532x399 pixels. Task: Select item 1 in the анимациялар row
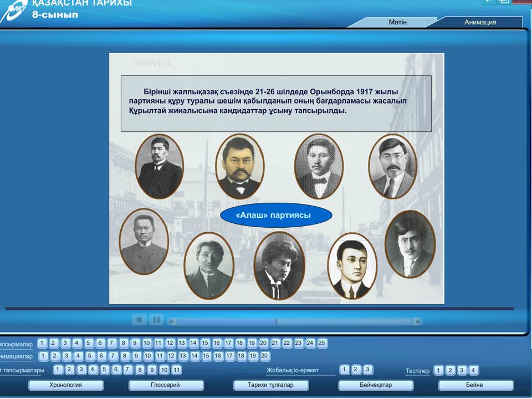tap(43, 356)
